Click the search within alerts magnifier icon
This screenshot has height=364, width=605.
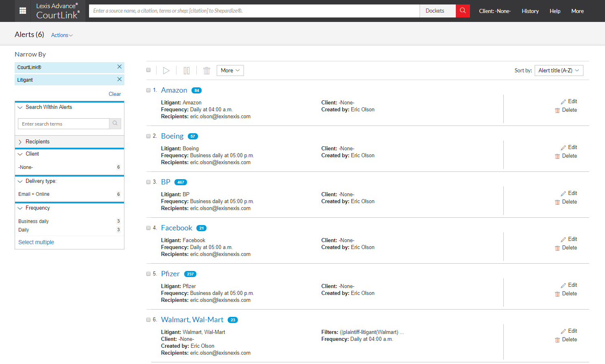(x=115, y=123)
